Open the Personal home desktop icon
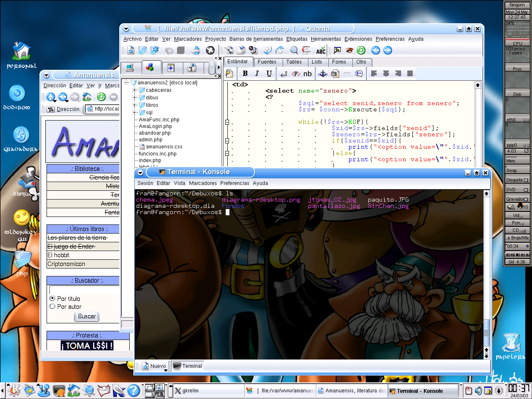 21,55
